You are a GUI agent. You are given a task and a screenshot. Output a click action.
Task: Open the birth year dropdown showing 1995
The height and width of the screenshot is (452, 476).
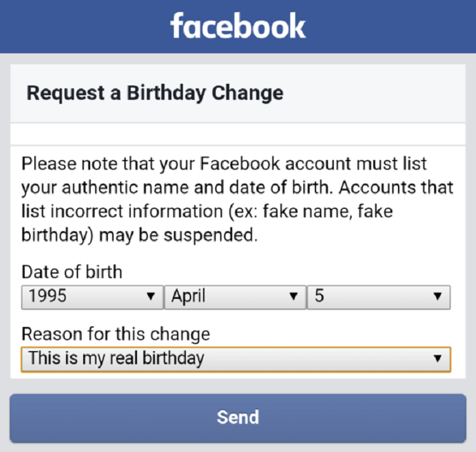click(91, 297)
